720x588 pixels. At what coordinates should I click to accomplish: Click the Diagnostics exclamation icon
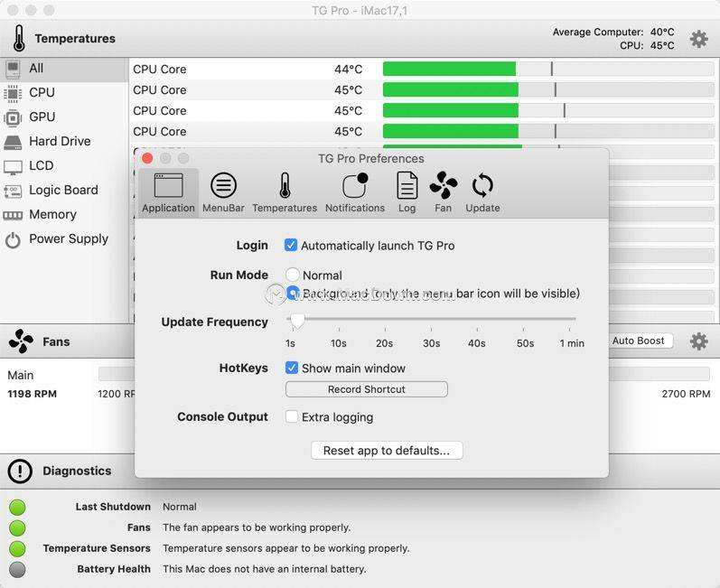click(20, 471)
